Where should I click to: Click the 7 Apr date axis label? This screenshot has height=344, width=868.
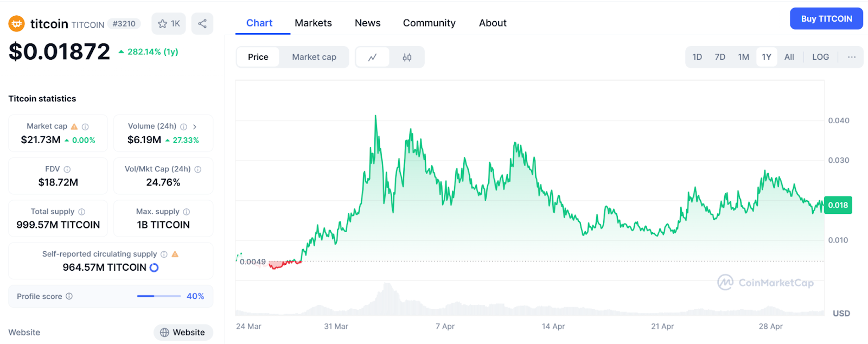tap(445, 326)
